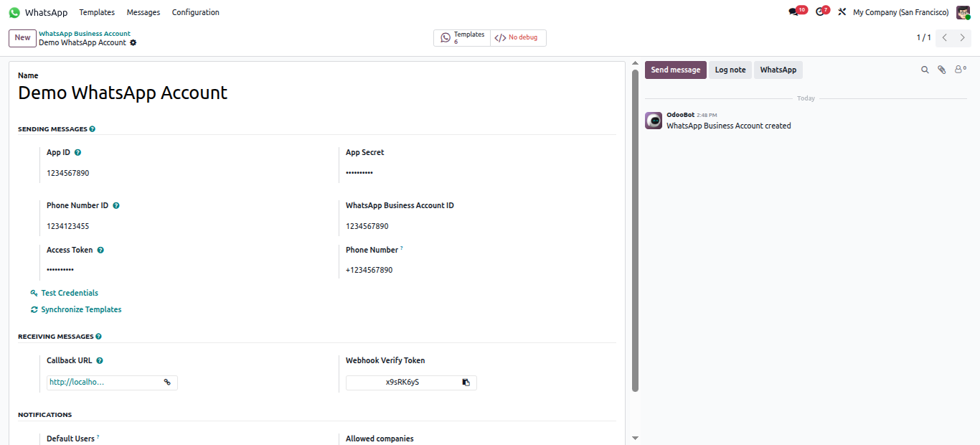Search chatter messages with magnifier icon

coord(925,70)
